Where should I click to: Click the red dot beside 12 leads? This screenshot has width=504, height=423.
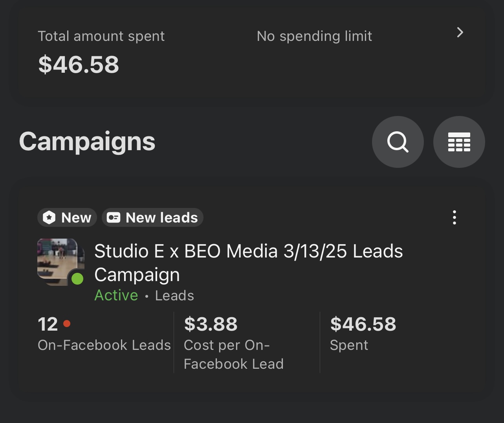point(67,324)
